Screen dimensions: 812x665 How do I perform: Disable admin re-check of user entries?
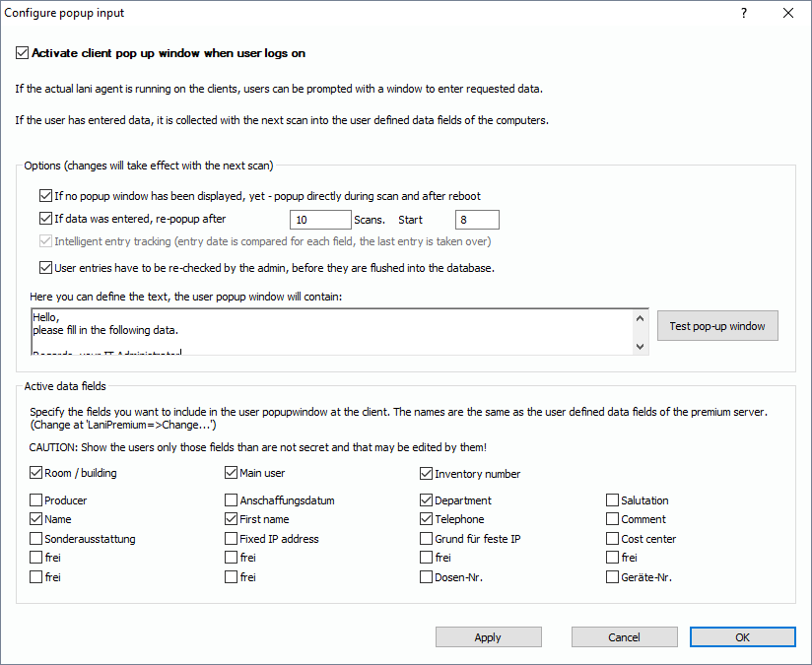[x=45, y=267]
